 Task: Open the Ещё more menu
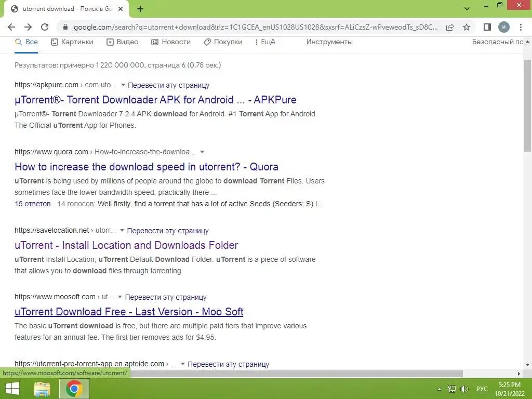265,42
